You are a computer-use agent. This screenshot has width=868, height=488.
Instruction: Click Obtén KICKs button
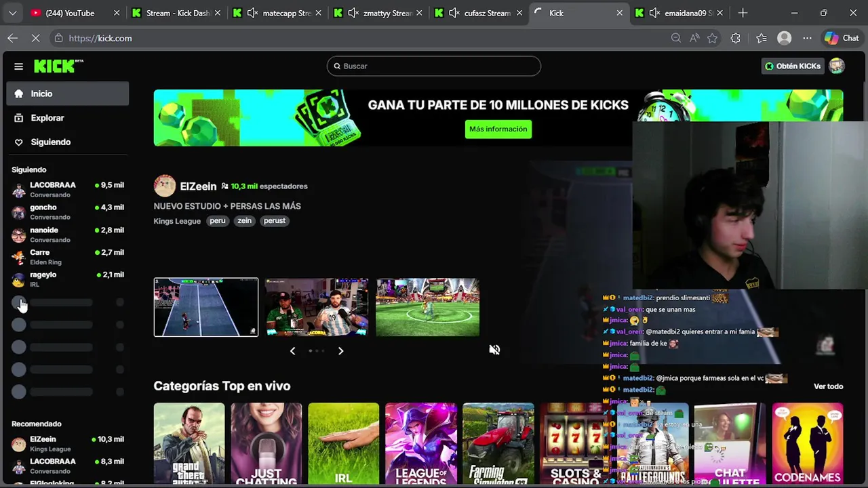[793, 66]
